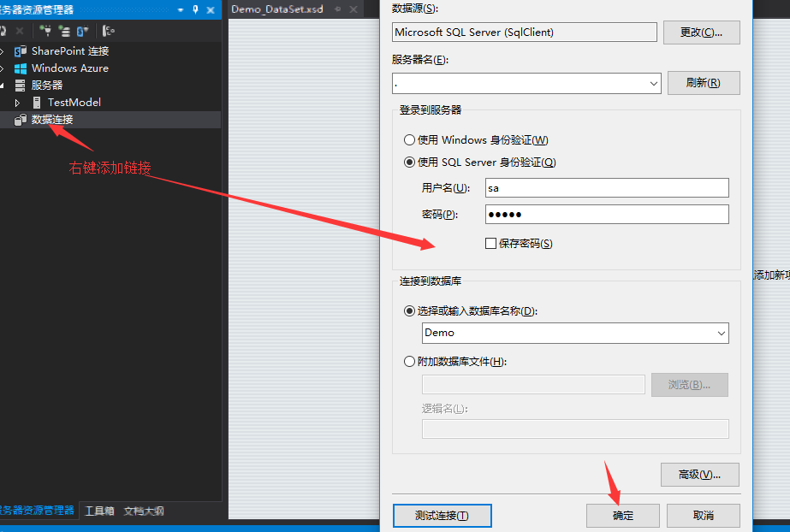Viewport: 790px width, 532px height.
Task: Click the Windows Azure logo icon
Action: [21, 68]
